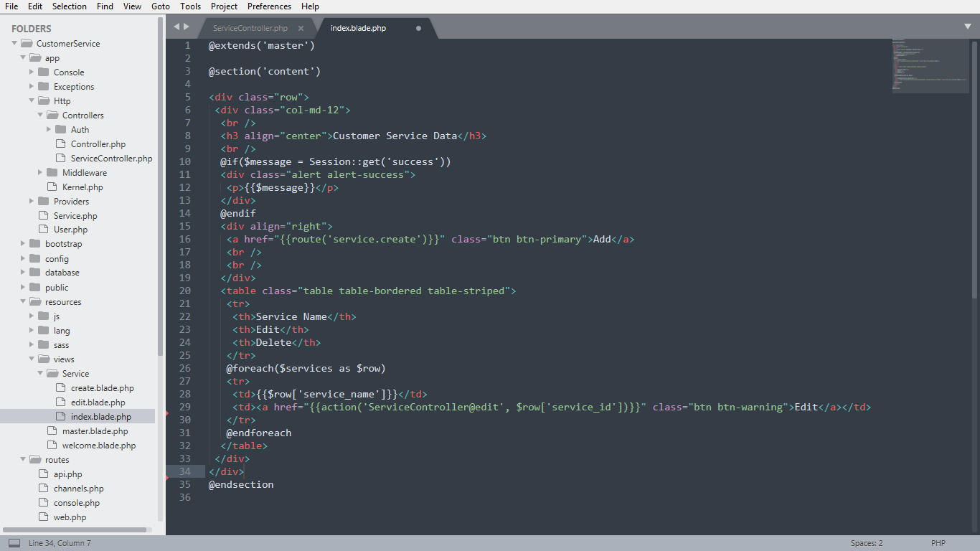980x551 pixels.
Task: Click the Middleware folder icon
Action: click(52, 172)
